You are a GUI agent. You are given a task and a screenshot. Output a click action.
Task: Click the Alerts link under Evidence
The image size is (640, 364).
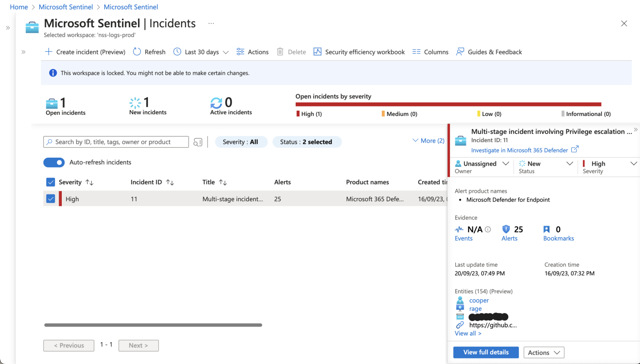[509, 238]
